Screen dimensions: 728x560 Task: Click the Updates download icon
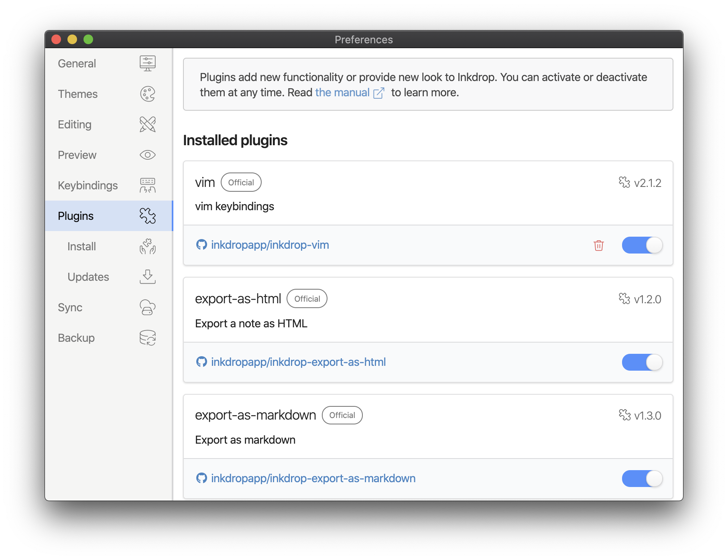pyautogui.click(x=147, y=276)
